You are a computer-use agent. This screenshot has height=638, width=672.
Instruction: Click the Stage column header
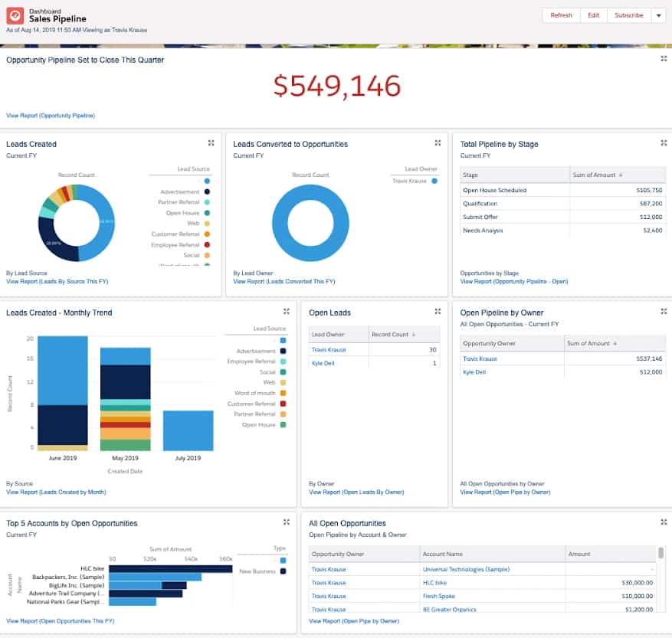pos(515,175)
